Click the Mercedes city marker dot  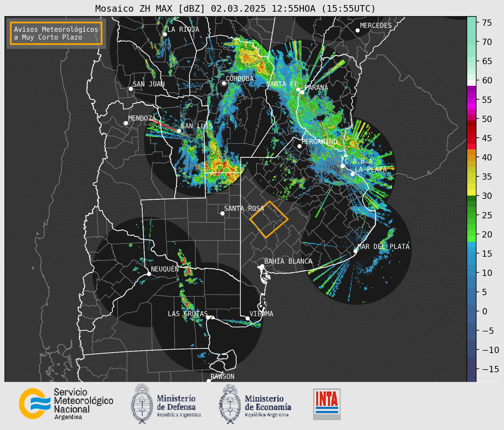[x=357, y=31]
